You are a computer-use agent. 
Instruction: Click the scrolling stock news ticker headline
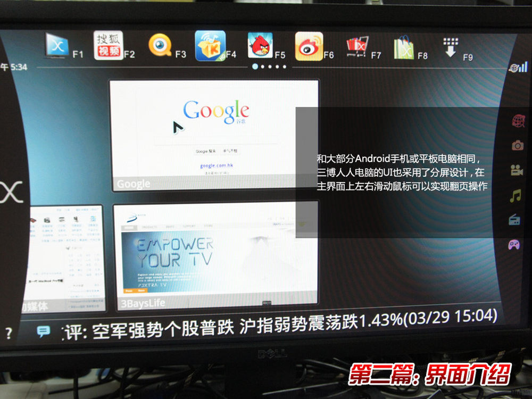(x=279, y=325)
